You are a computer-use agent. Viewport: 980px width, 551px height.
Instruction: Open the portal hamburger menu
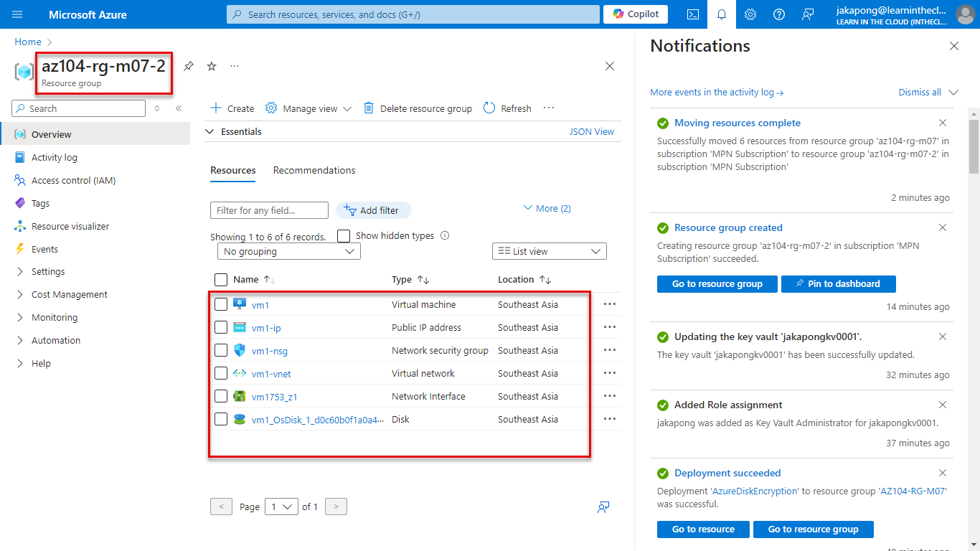pos(18,14)
